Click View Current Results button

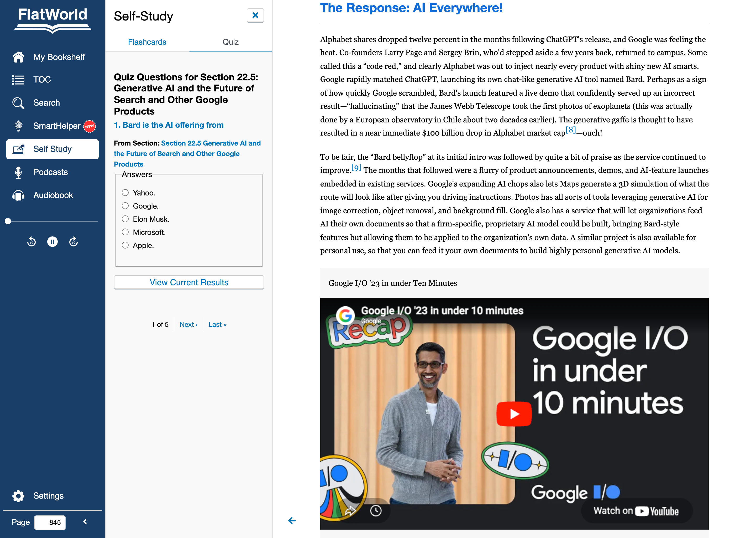point(189,282)
